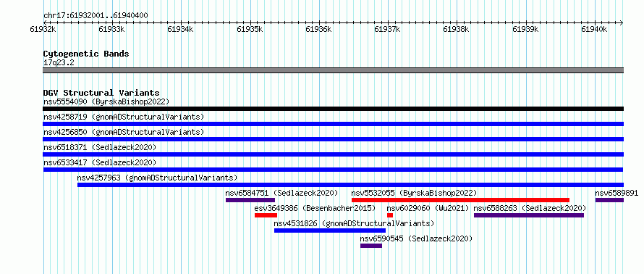This screenshot has height=274, width=644.
Task: Open the nsv6518371 (Sedlazeck2020) label
Action: 100,147
